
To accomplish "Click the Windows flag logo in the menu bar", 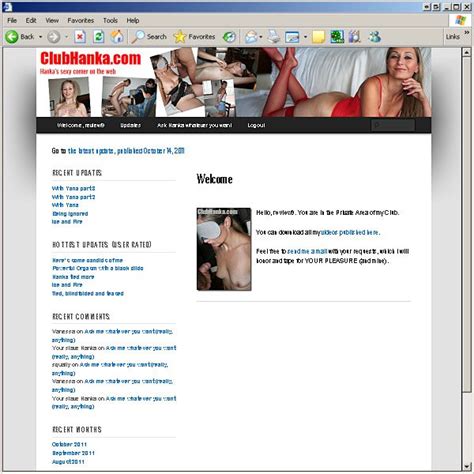I will (461, 20).
